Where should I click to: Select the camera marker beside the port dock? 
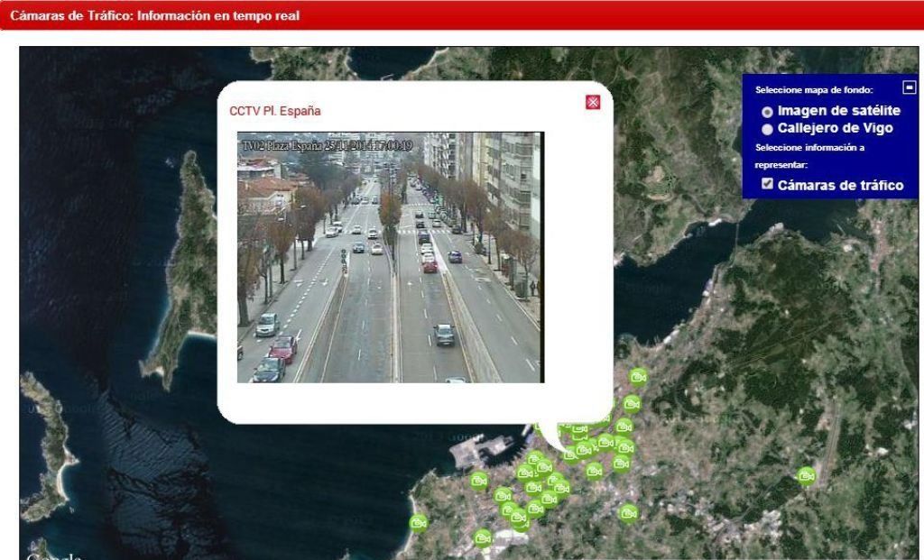(478, 480)
